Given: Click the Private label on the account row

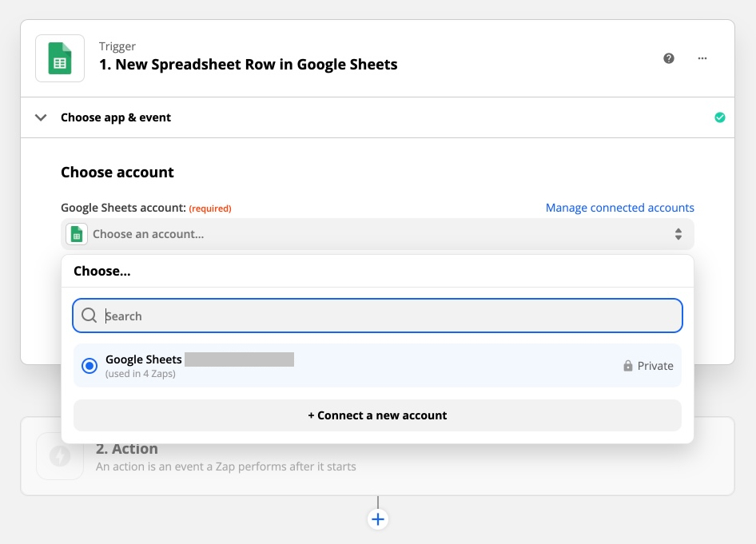Looking at the screenshot, I should coord(655,366).
